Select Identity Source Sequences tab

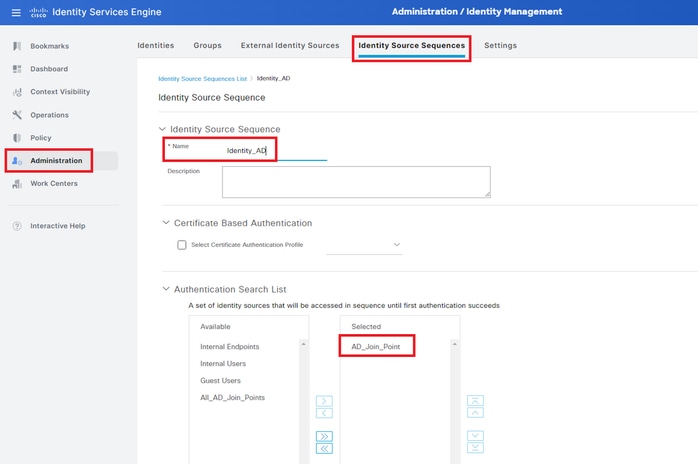[x=411, y=45]
